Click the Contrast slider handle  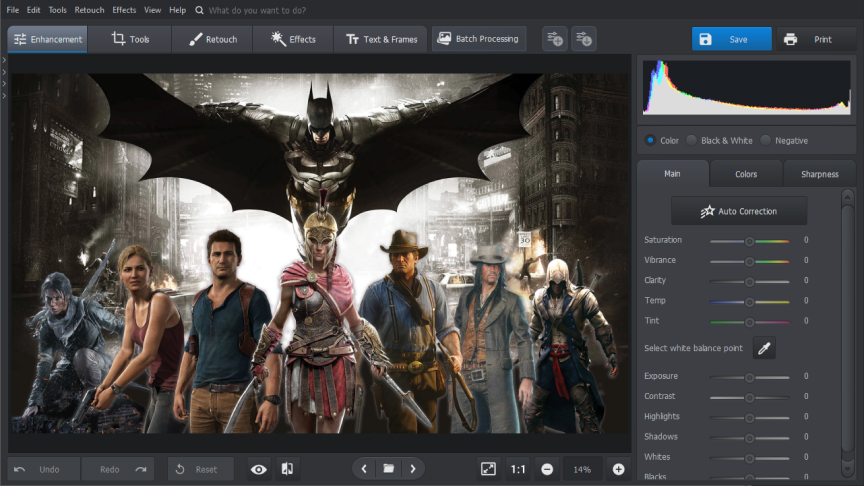click(749, 398)
